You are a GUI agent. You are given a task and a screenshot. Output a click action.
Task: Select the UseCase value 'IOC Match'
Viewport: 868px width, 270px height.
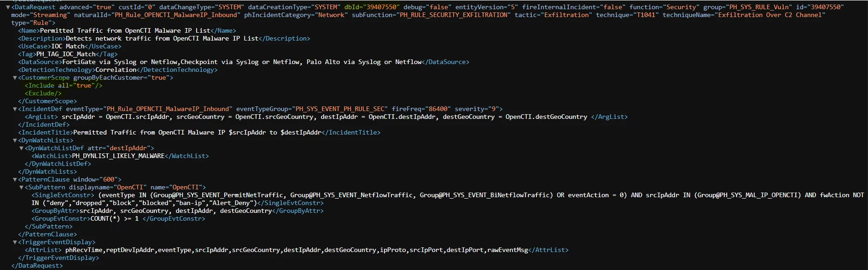68,46
